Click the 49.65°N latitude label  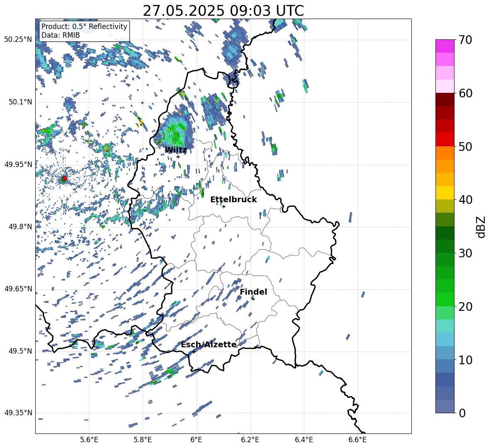pos(18,288)
